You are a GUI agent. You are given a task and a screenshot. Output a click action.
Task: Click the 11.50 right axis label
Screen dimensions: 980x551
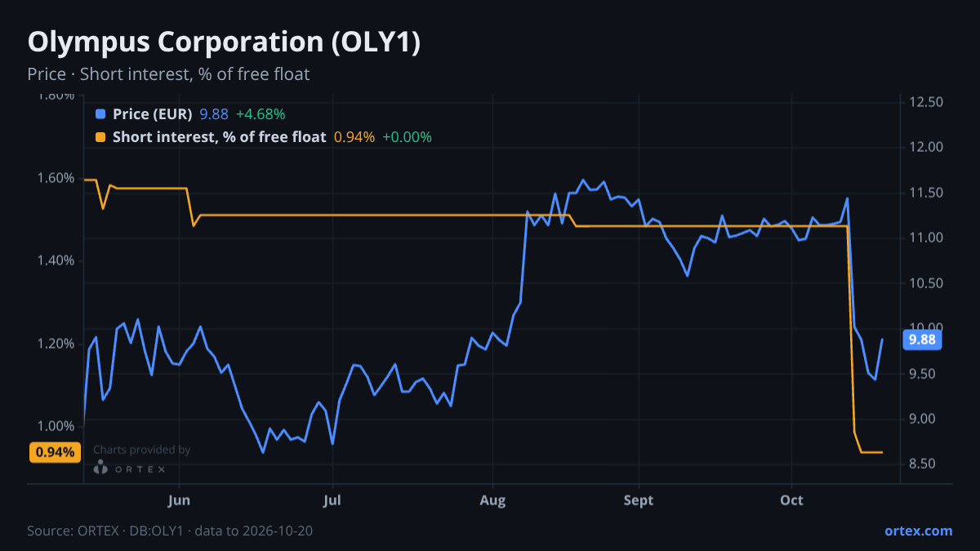click(x=925, y=193)
